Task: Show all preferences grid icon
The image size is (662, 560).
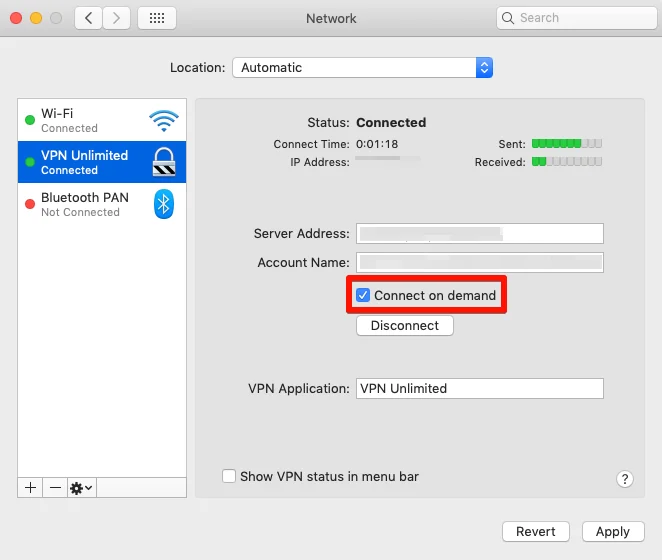Action: coord(156,18)
